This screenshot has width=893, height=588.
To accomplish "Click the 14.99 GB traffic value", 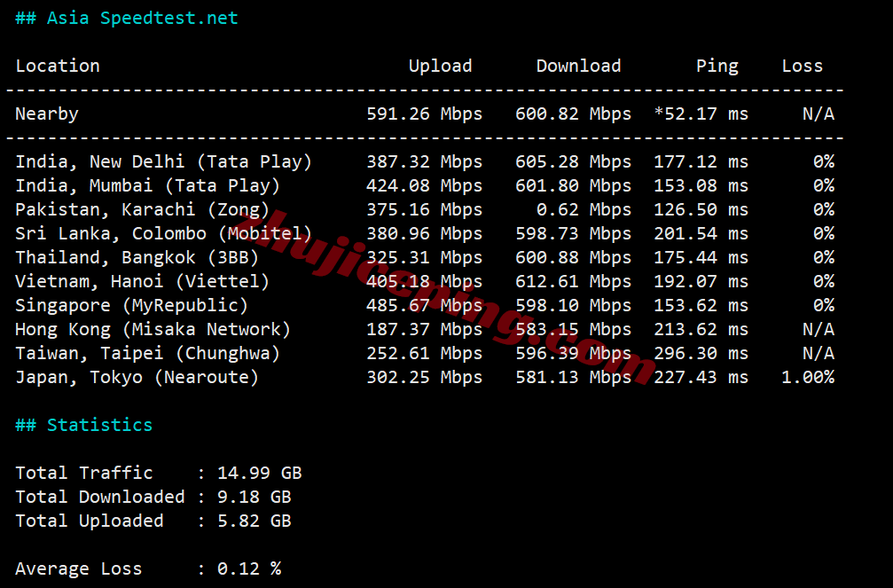I will (260, 473).
